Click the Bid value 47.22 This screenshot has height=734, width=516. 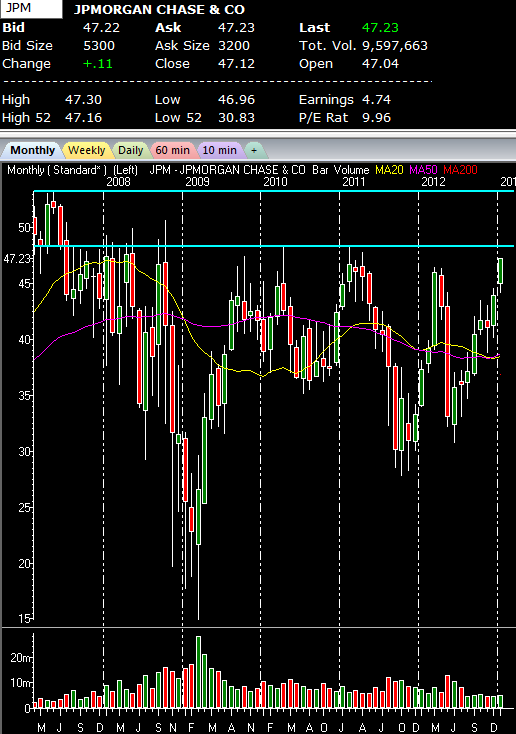click(101, 28)
